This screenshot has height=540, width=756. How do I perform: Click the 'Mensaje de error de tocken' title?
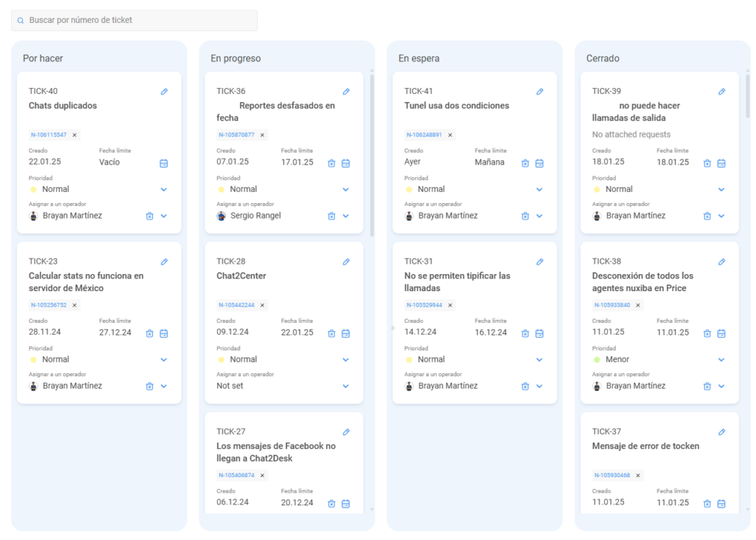(x=645, y=446)
